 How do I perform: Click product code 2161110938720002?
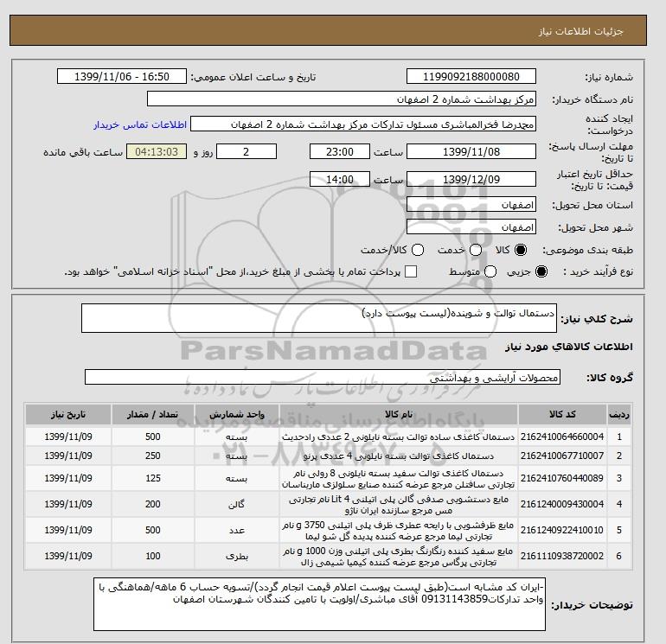pyautogui.click(x=562, y=556)
